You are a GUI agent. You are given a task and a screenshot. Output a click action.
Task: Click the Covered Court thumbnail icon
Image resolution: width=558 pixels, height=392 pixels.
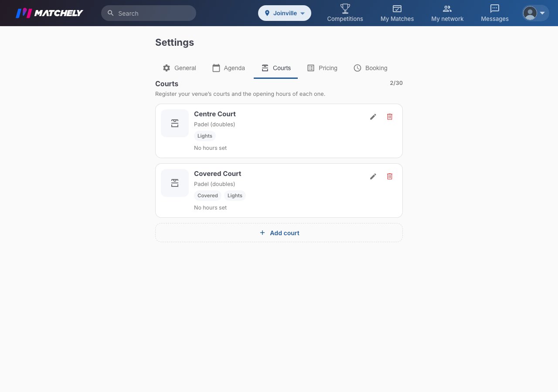[x=175, y=183]
